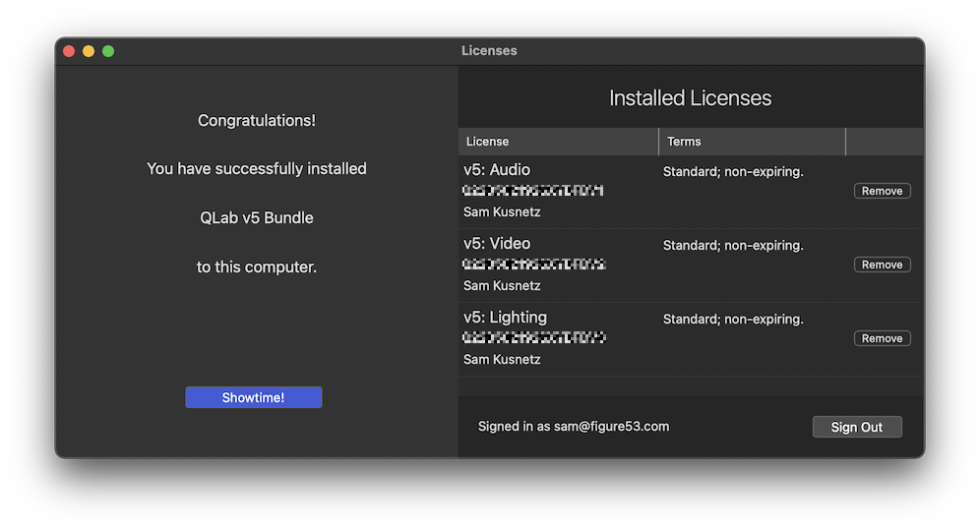
Task: Select the v5: Audio license row title
Action: [497, 170]
